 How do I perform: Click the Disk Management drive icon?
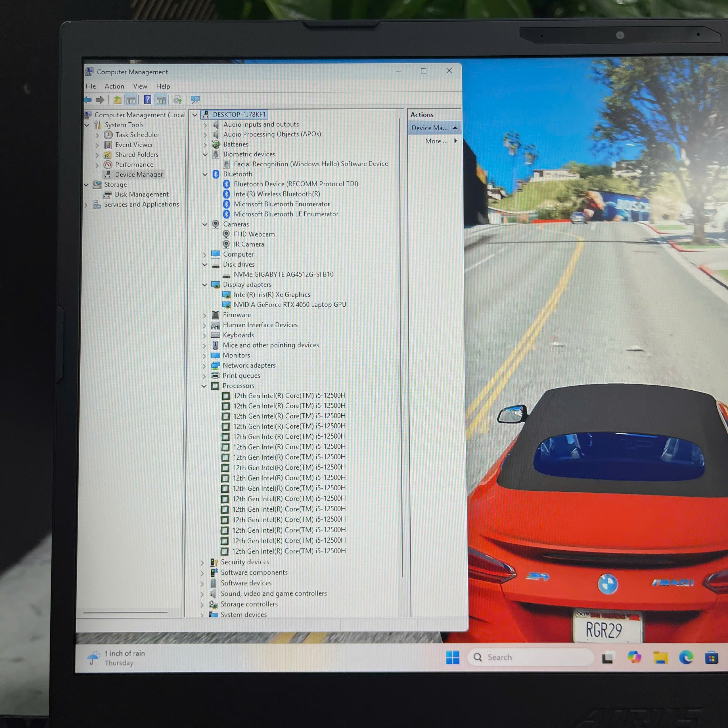[x=108, y=194]
